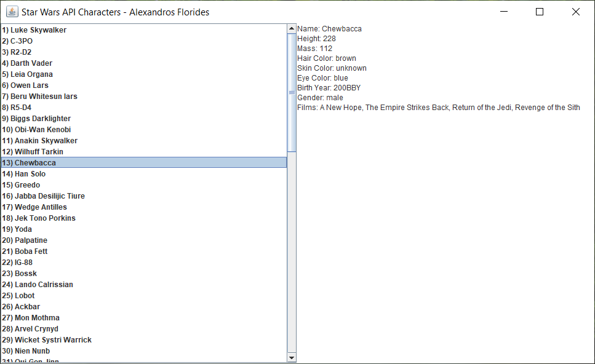The height and width of the screenshot is (364, 595).
Task: Choose 12) Wilhuff Tarkin
Action: [x=144, y=152]
